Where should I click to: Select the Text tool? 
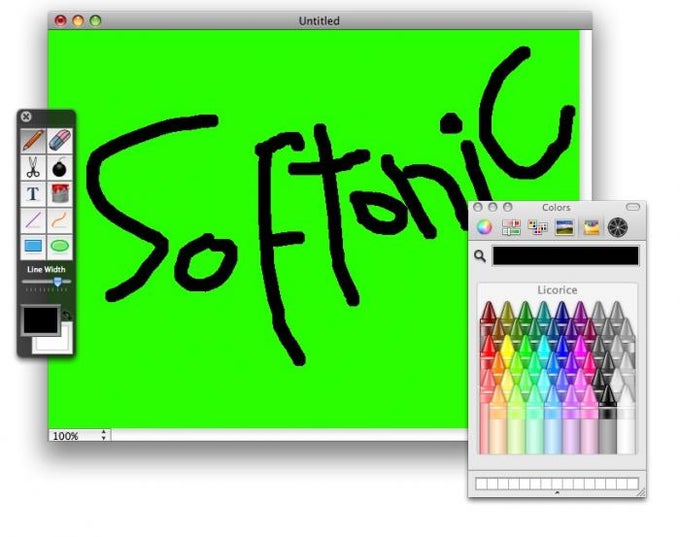tap(33, 194)
